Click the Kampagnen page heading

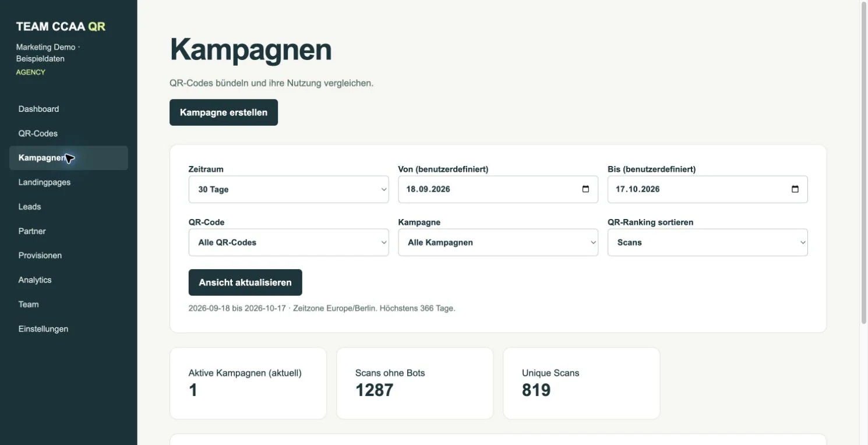(x=250, y=50)
